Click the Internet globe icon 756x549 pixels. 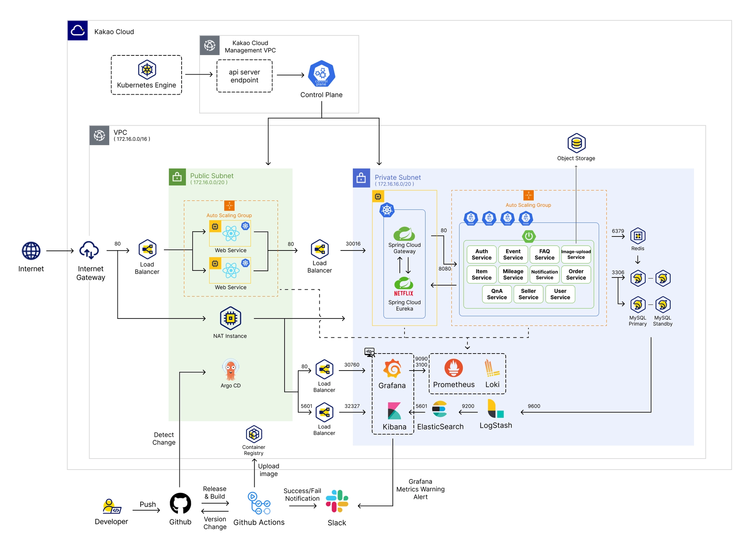point(31,251)
